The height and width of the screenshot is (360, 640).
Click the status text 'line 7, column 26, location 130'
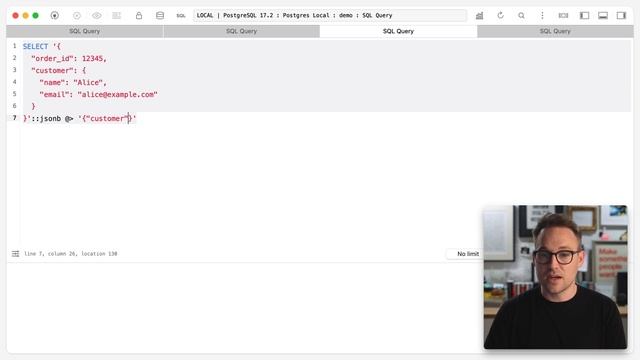pyautogui.click(x=71, y=254)
